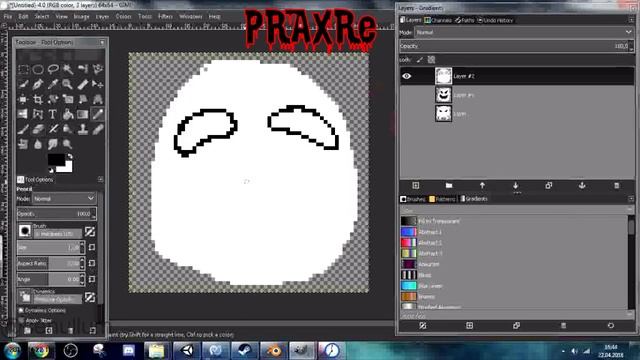Select the Rectangle Select tool
Viewport: 640px width, 360px height.
[x=23, y=69]
